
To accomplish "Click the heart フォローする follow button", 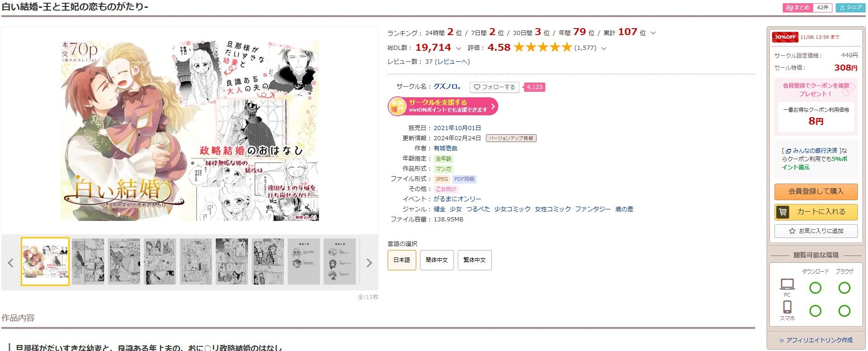I will 495,87.
